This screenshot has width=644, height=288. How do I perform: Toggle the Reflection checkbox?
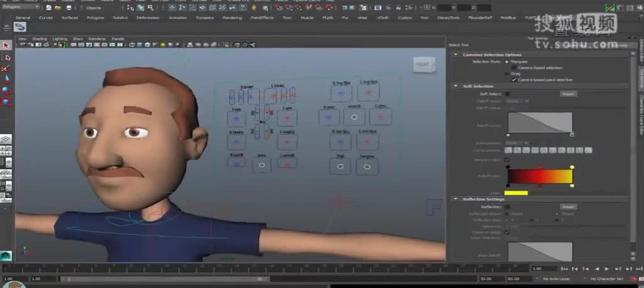[x=508, y=206]
